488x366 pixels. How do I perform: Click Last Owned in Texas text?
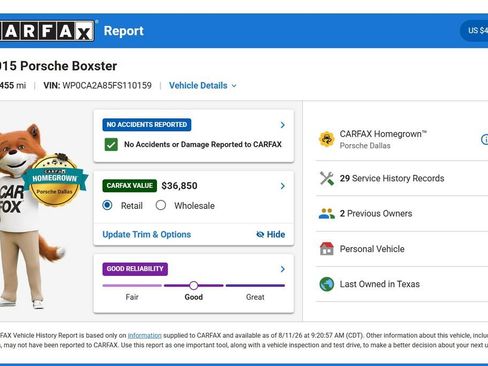point(380,284)
